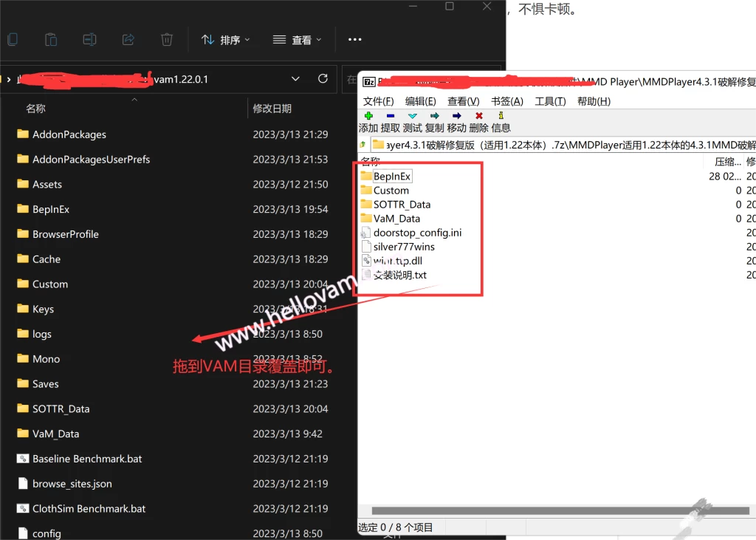The width and height of the screenshot is (756, 540).
Task: Click the 7-Zip Copy (复制) arrow icon
Action: pyautogui.click(x=435, y=116)
